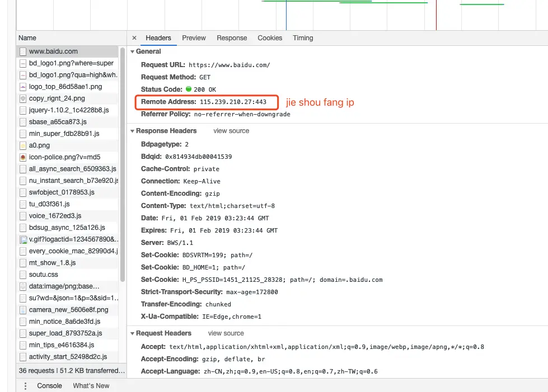Click the icon beside icon-police.png?v=md5
The width and height of the screenshot is (548, 392).
click(x=23, y=157)
